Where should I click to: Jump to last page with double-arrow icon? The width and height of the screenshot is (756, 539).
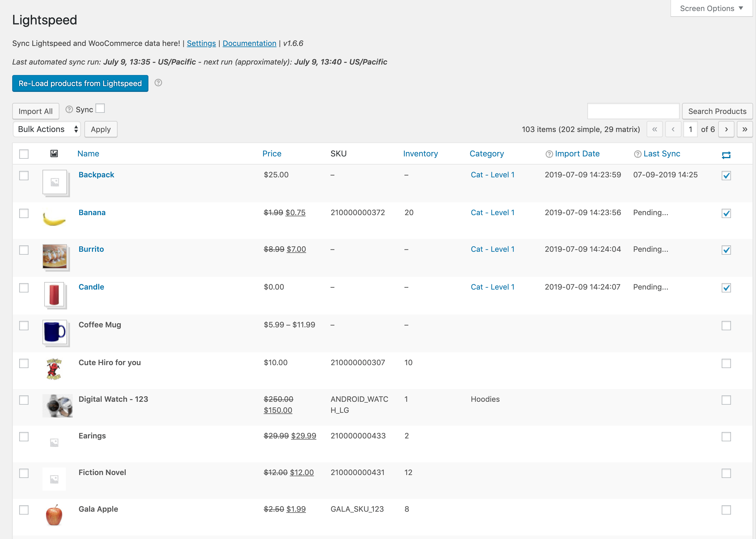(745, 129)
